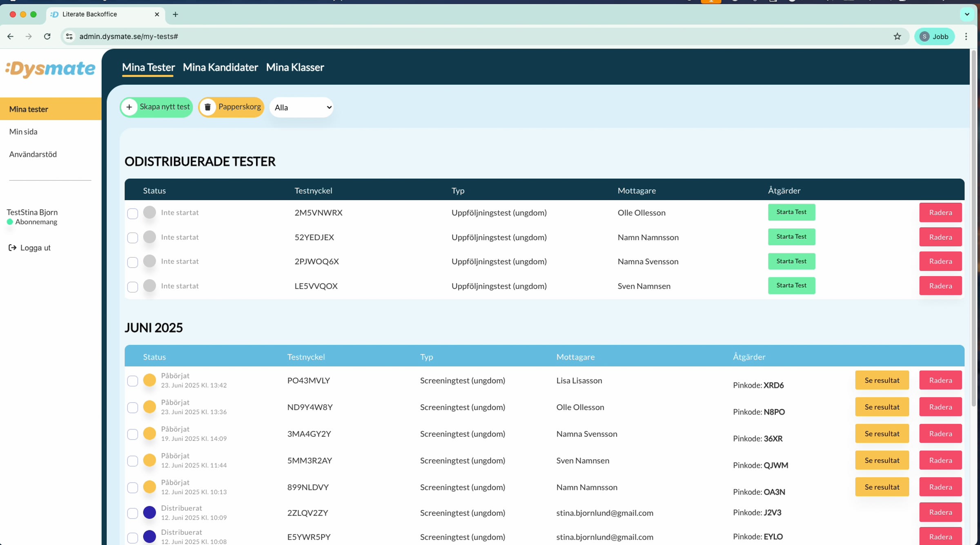Expand the tab search chevron

click(967, 14)
